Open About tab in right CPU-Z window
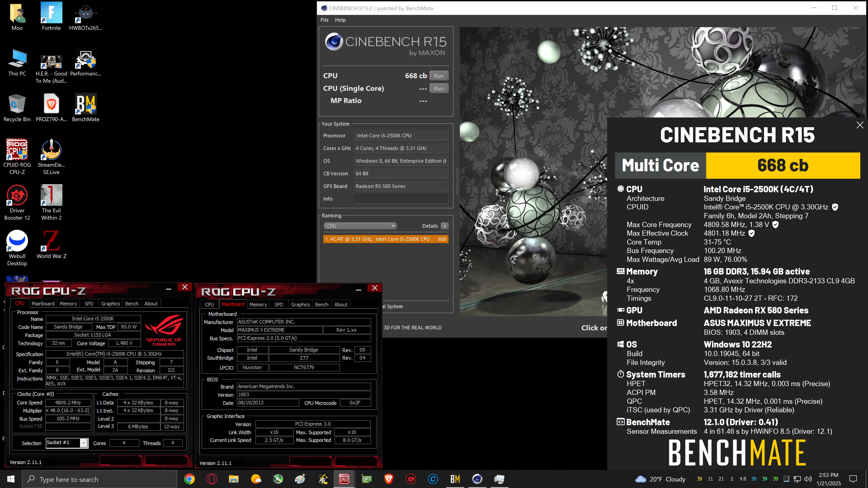The width and height of the screenshot is (868, 488). [x=341, y=305]
